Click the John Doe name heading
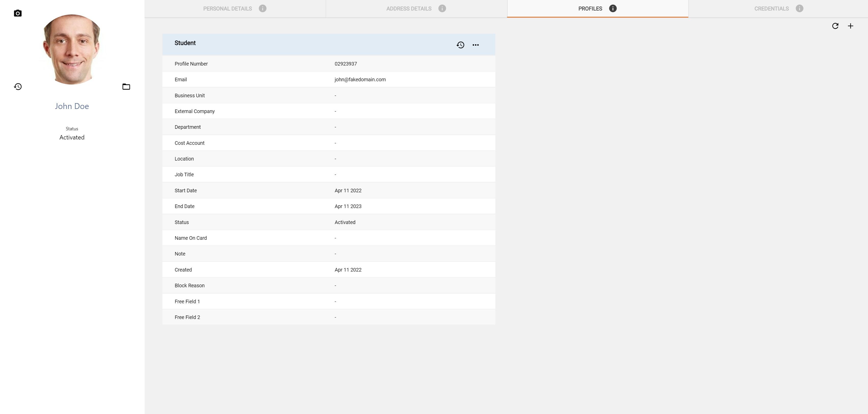The image size is (868, 414). (72, 106)
